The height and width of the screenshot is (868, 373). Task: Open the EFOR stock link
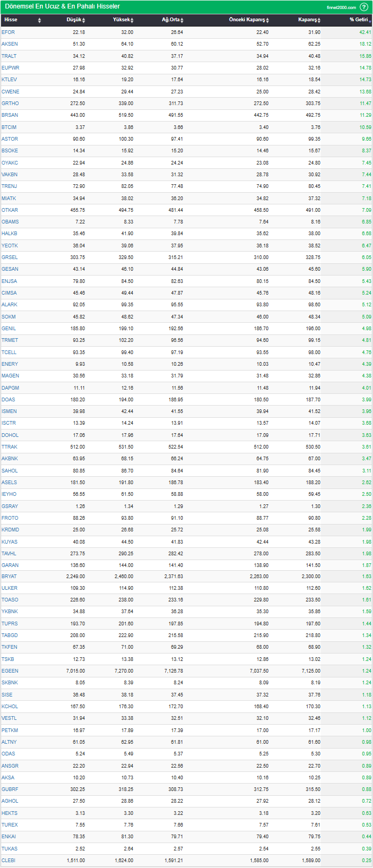(x=8, y=32)
